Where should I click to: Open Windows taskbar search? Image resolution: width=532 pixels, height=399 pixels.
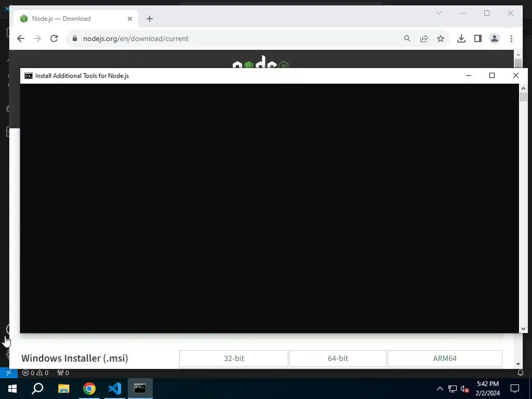pyautogui.click(x=37, y=389)
